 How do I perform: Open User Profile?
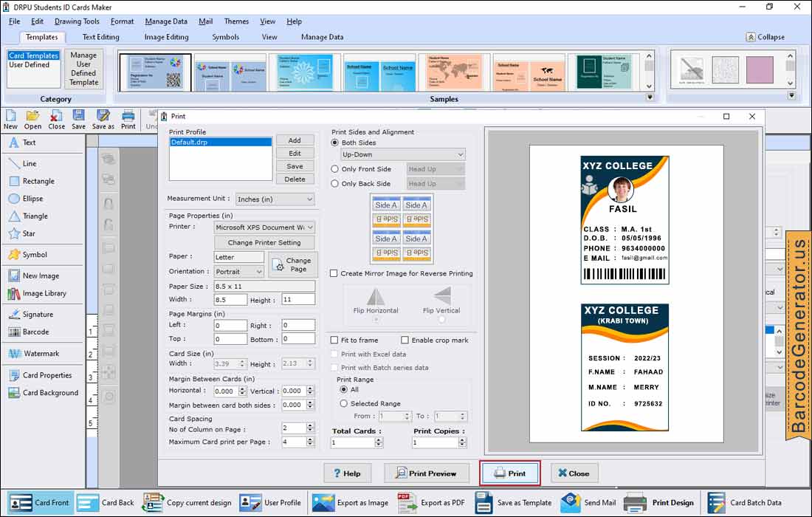click(270, 502)
